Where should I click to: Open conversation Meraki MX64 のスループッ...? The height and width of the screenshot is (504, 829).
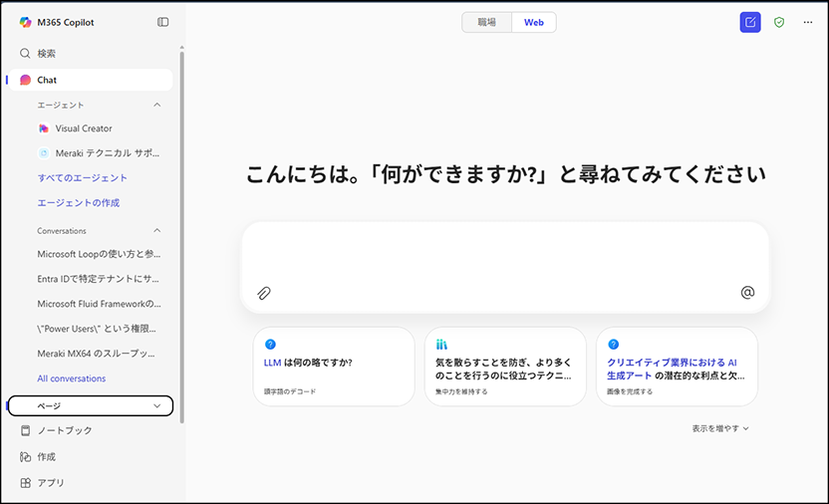coord(97,354)
